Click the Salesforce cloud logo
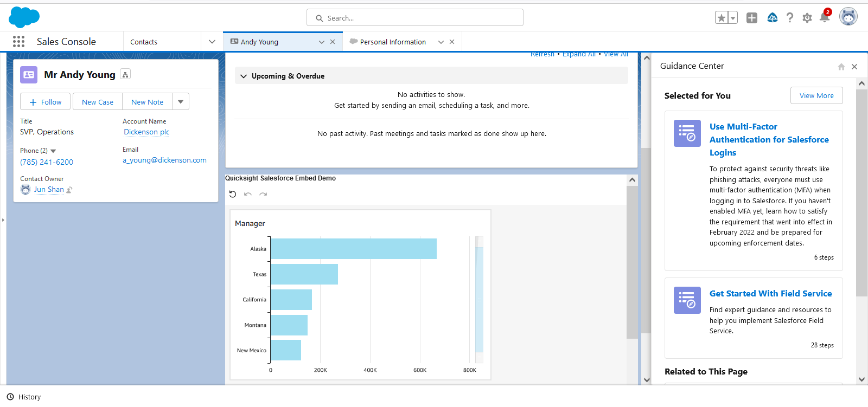Screen dimensions: 868x407 pos(24,17)
